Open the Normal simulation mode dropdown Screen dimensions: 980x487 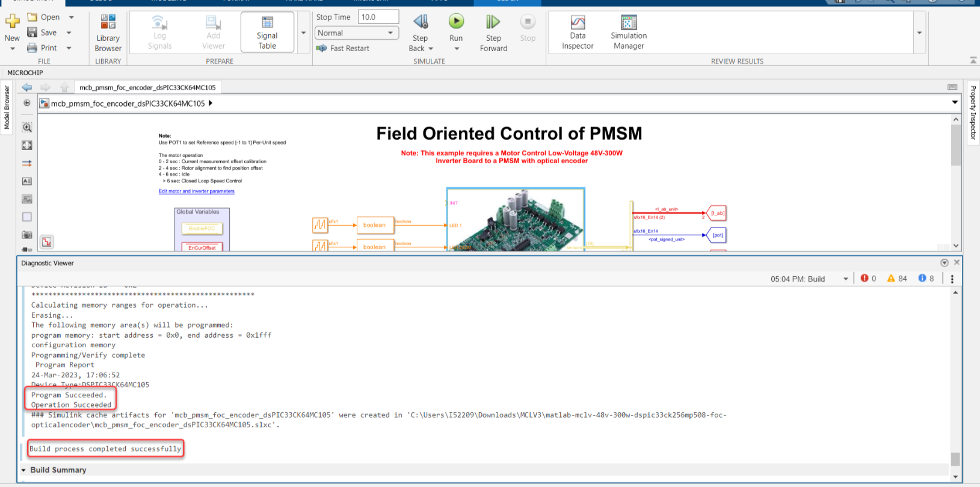357,33
